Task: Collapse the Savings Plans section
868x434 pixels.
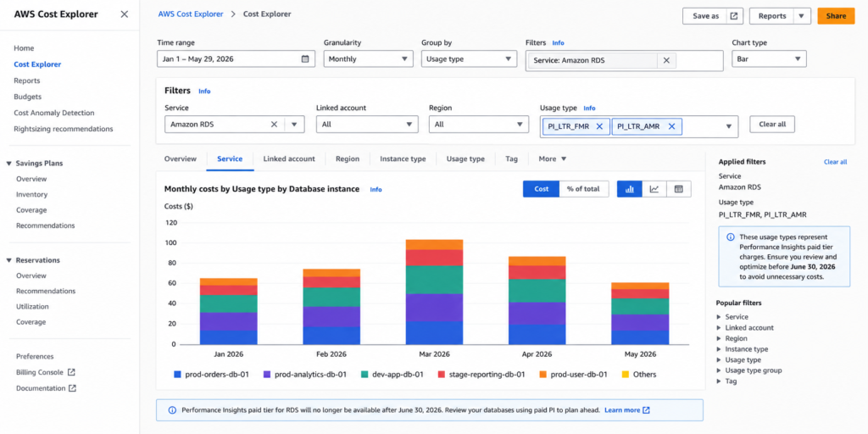Action: [8, 164]
